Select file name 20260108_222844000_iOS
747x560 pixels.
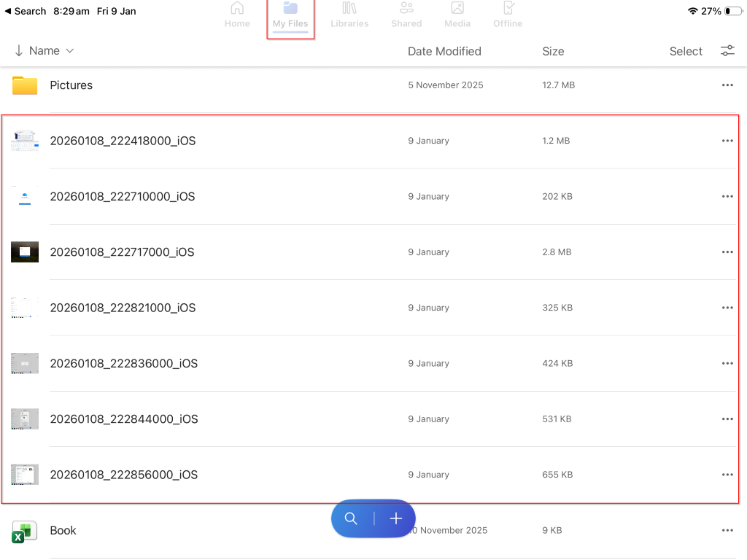point(124,419)
